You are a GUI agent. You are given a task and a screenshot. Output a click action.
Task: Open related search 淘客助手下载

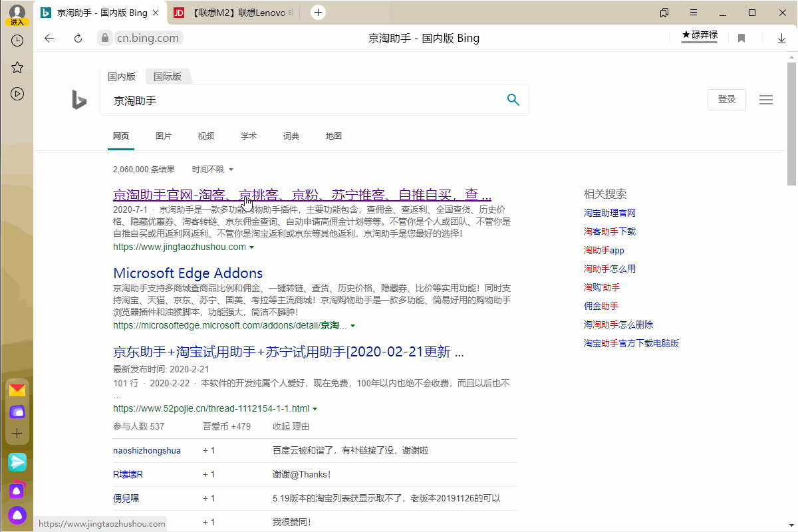610,232
